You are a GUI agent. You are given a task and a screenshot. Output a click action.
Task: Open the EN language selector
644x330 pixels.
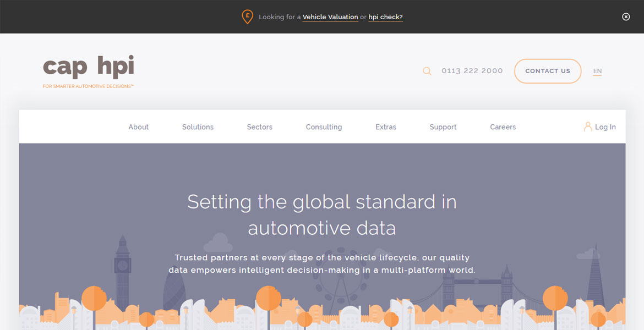[x=597, y=71]
